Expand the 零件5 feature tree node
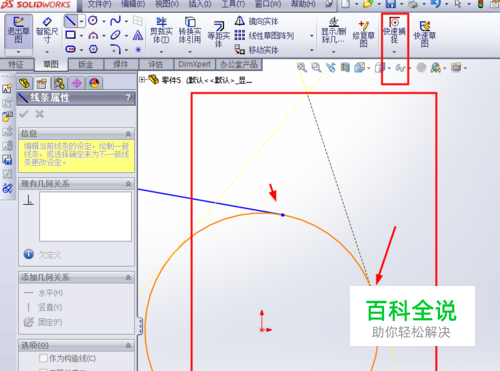 point(142,80)
